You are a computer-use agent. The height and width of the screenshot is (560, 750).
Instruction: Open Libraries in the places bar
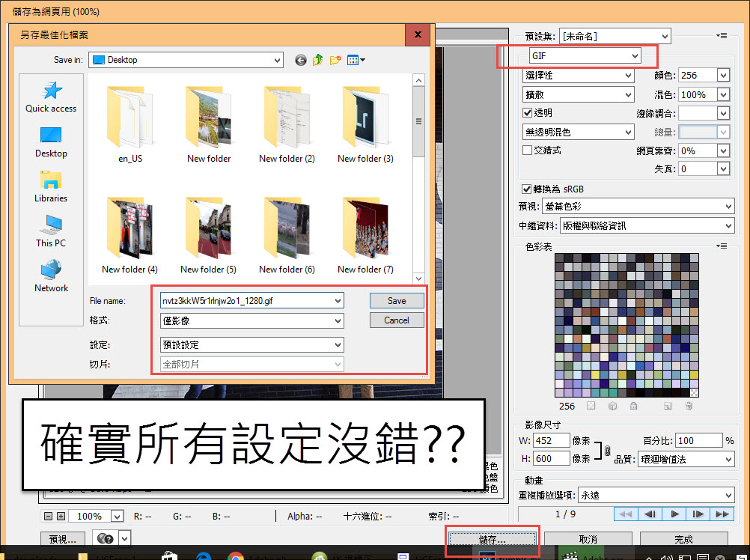pyautogui.click(x=51, y=186)
